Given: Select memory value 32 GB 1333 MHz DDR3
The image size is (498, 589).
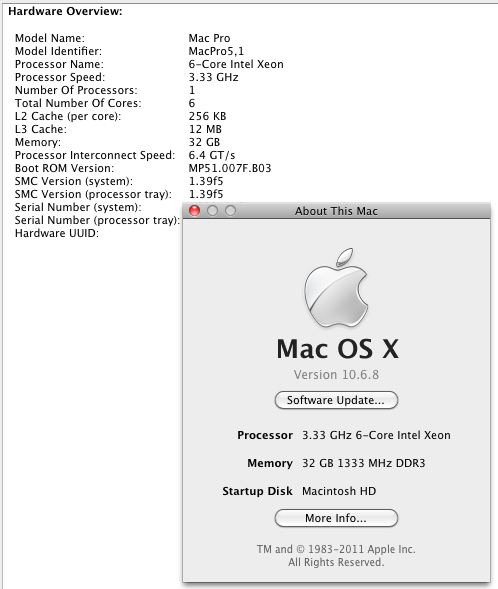Looking at the screenshot, I should (x=364, y=463).
